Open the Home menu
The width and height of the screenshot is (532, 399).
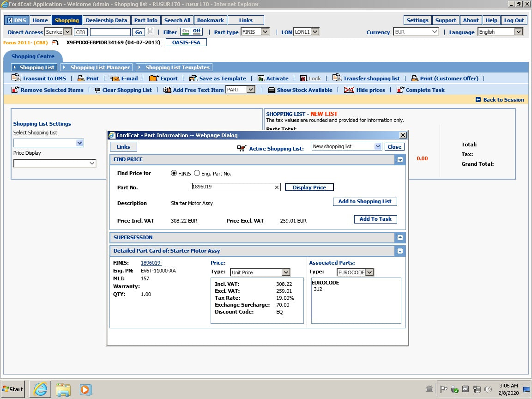(40, 20)
